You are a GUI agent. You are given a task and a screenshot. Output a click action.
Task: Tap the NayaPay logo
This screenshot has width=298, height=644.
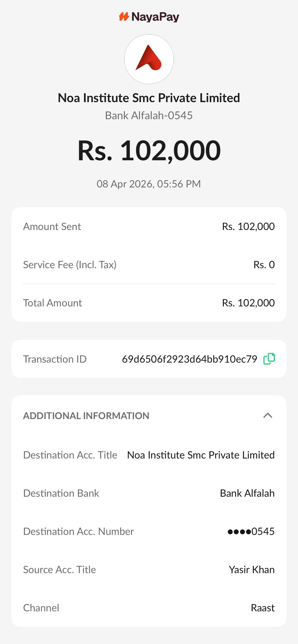149,17
